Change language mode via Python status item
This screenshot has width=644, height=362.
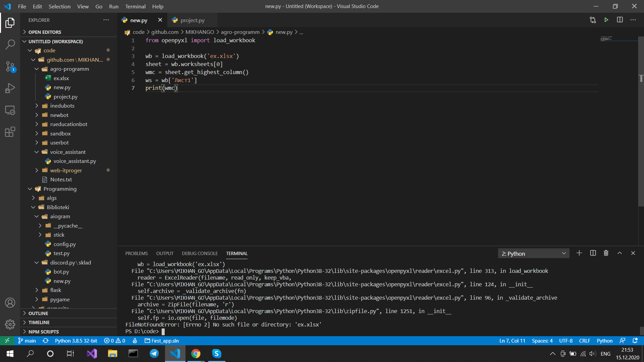604,341
